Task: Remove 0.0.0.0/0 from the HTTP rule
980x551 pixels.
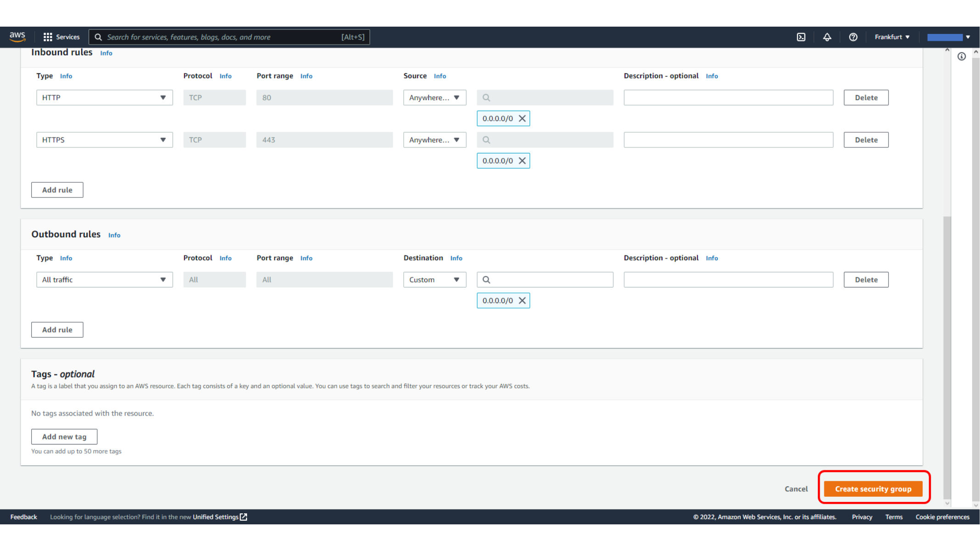Action: tap(522, 118)
